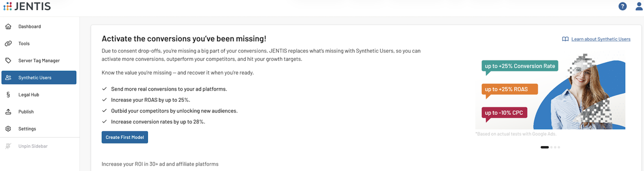Click the Unpin Sidebar pin icon
The width and height of the screenshot is (644, 171).
(8, 146)
